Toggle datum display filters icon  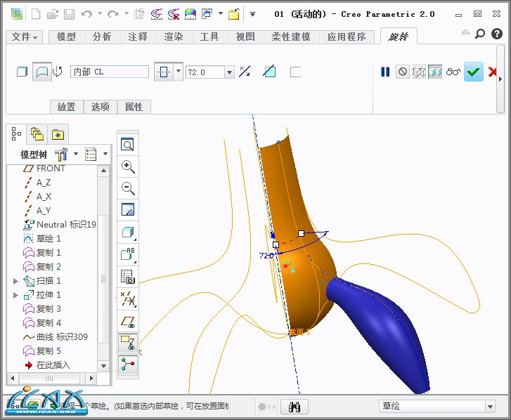[x=127, y=298]
